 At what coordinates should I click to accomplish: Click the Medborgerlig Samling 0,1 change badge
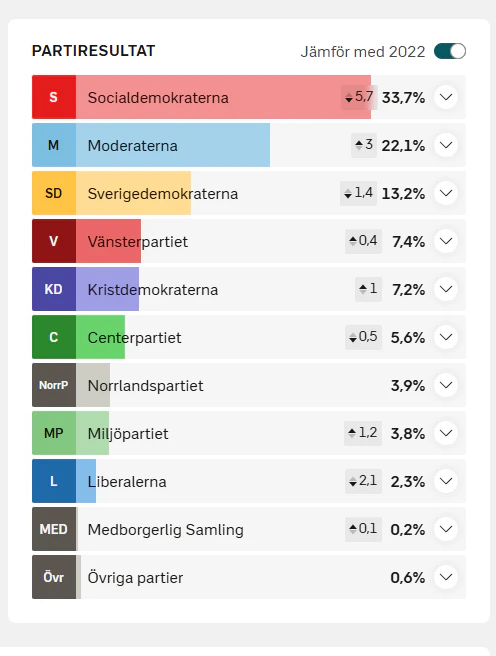pyautogui.click(x=363, y=529)
